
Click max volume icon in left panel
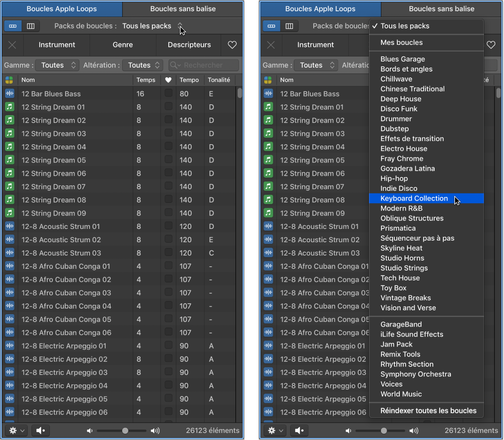(x=155, y=430)
